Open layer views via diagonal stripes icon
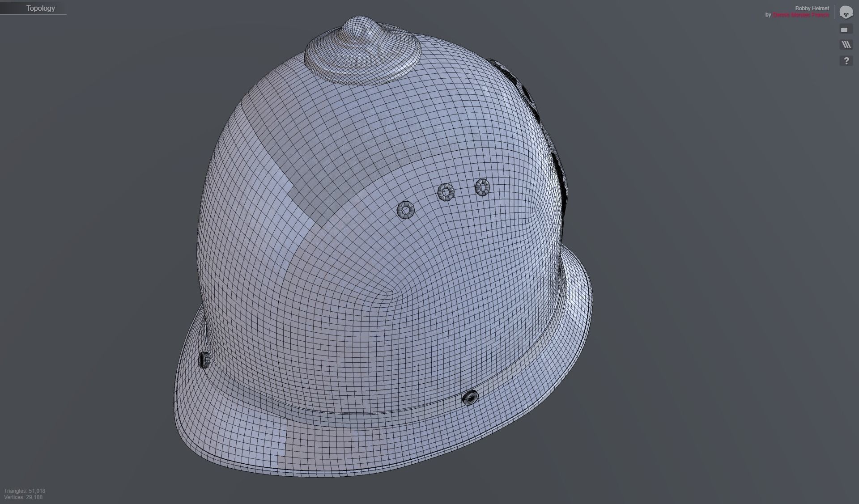Image resolution: width=859 pixels, height=504 pixels. [x=846, y=45]
